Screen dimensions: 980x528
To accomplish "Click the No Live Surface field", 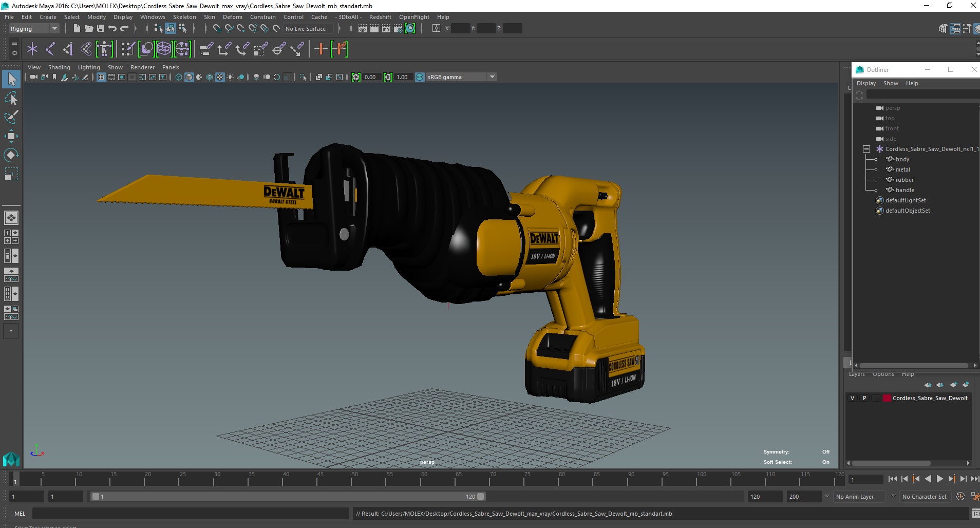I will coord(308,29).
